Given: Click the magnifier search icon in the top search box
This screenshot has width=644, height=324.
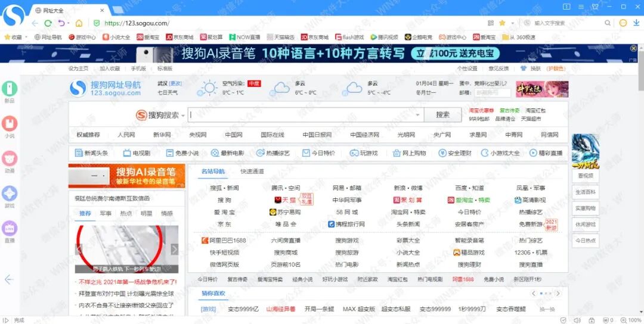Looking at the screenshot, I should pos(608,23).
